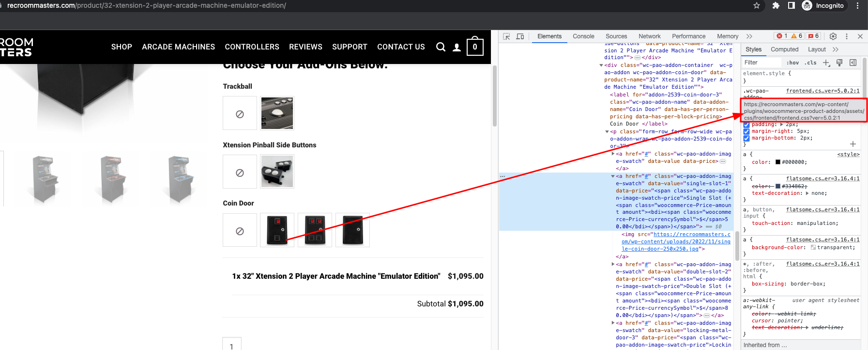
Task: Select the Trackball add-on image
Action: tap(277, 113)
